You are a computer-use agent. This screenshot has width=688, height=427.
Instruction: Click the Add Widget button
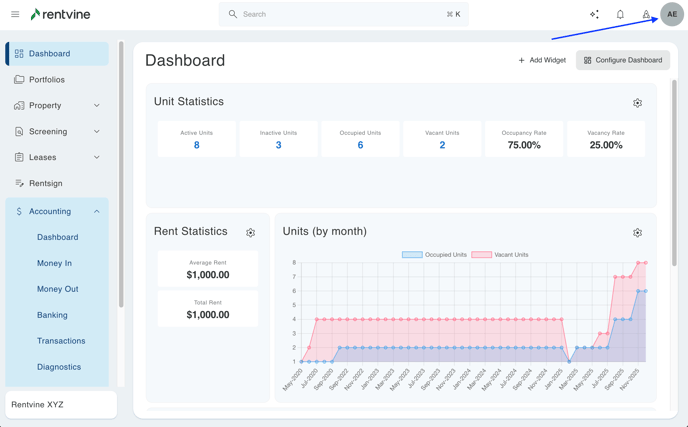point(542,60)
